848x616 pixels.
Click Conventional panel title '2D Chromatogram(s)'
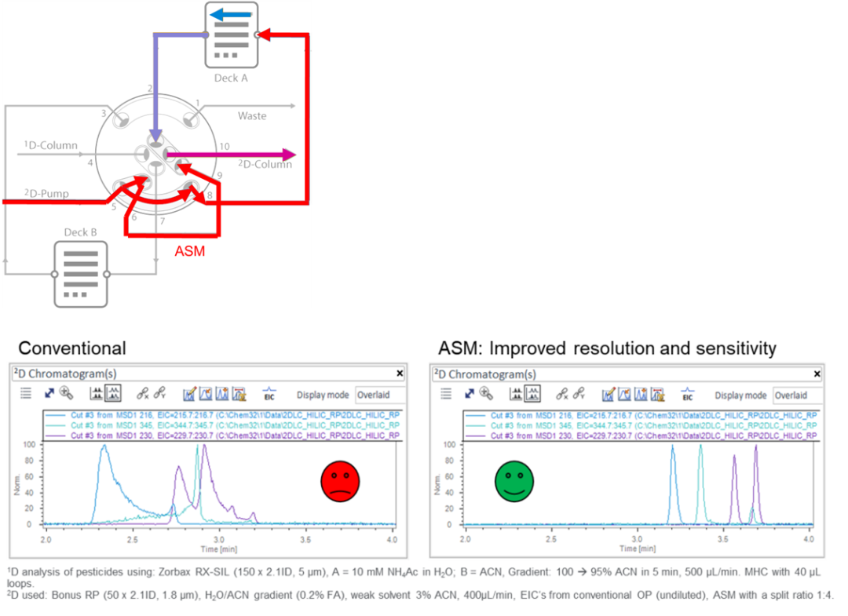[65, 374]
